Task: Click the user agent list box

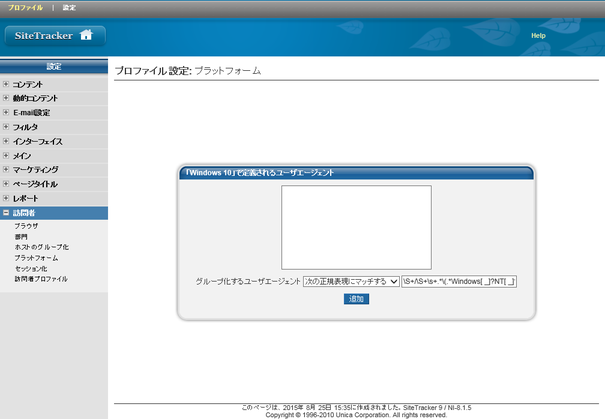Action: pos(357,227)
